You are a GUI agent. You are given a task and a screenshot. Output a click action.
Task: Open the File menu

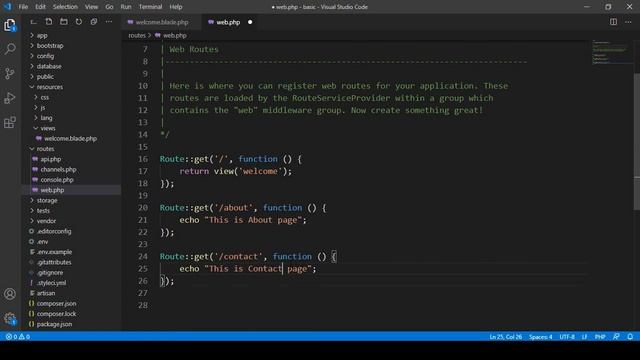(23, 7)
